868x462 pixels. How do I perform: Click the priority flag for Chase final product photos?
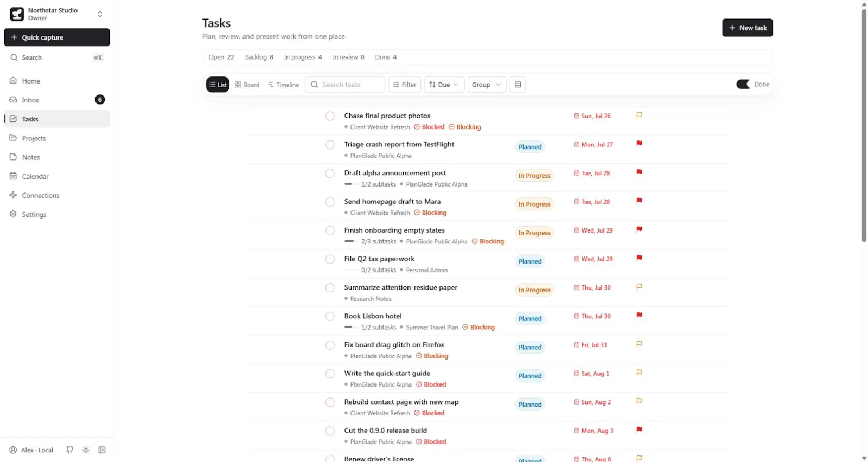click(x=639, y=115)
